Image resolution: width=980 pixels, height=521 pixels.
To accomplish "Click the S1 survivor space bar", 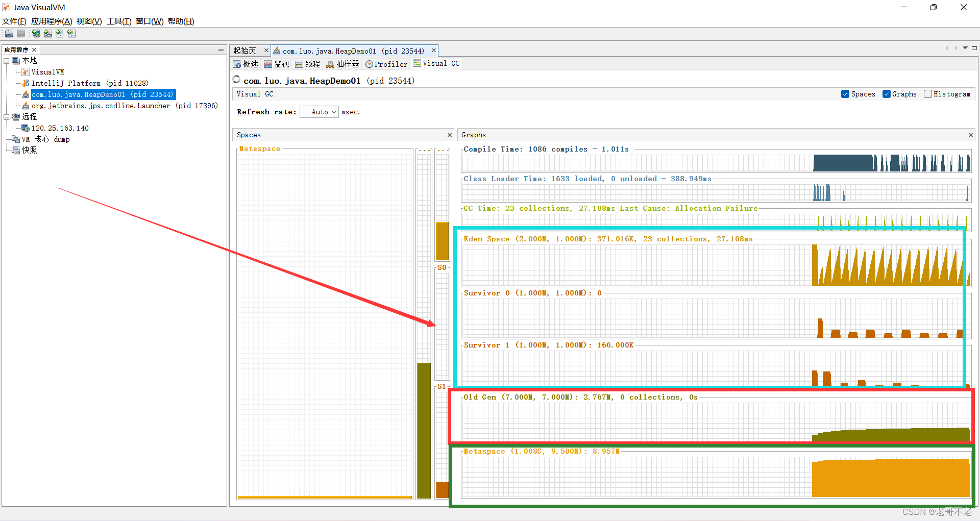I will tap(442, 490).
